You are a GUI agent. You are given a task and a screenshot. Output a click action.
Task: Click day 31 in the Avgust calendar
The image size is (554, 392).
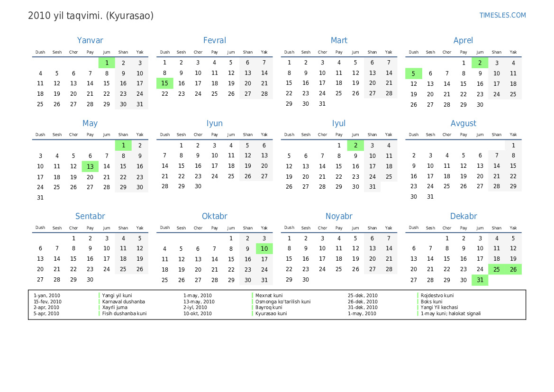[x=430, y=197]
